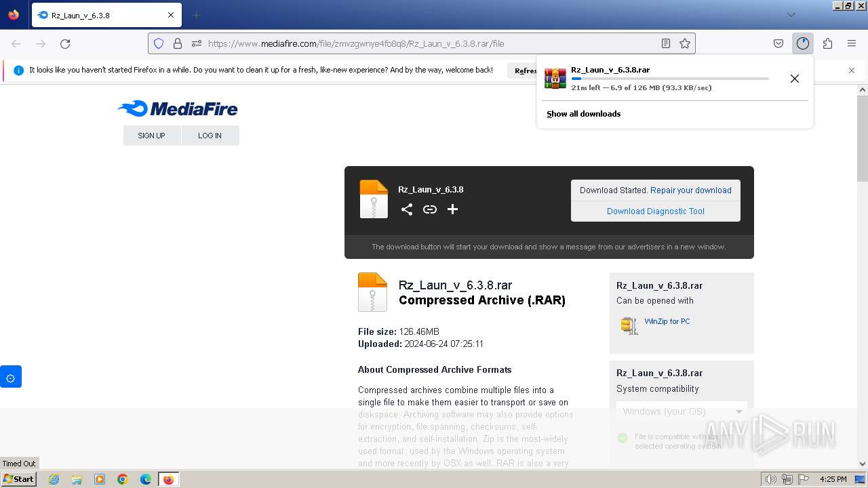Click the WinZip icon
Image resolution: width=868 pixels, height=488 pixels.
coord(629,325)
